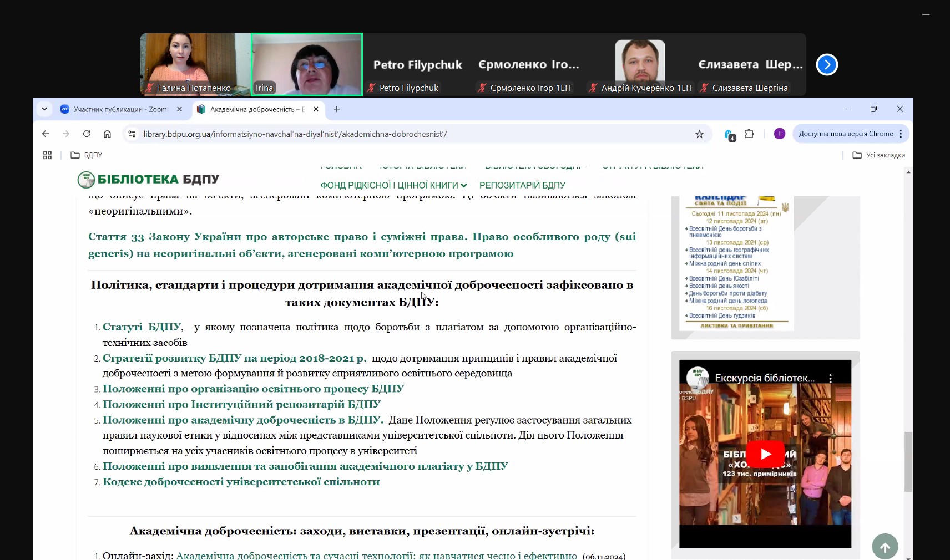Open YouTube video more options menu
The width and height of the screenshot is (950, 560).
(x=830, y=378)
